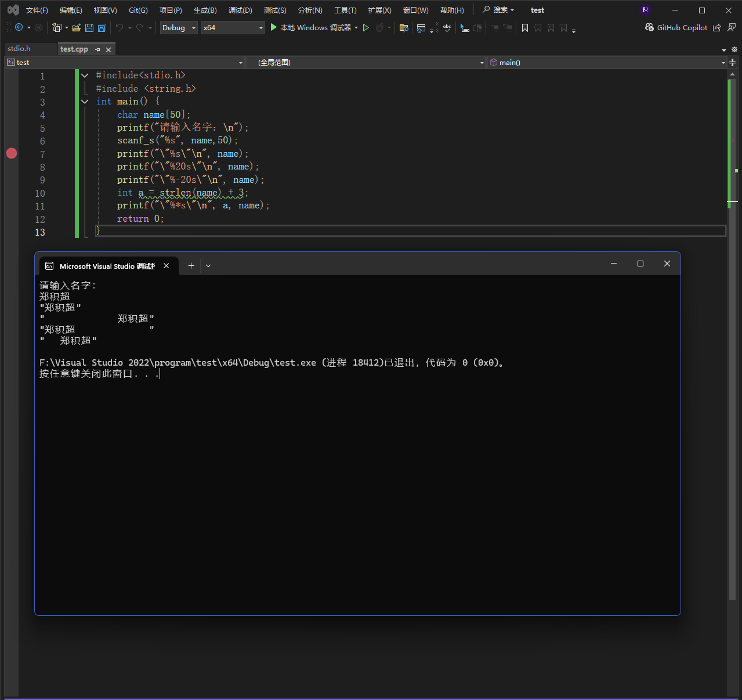This screenshot has height=700, width=742.
Task: Click the document tab settings gear
Action: [734, 50]
